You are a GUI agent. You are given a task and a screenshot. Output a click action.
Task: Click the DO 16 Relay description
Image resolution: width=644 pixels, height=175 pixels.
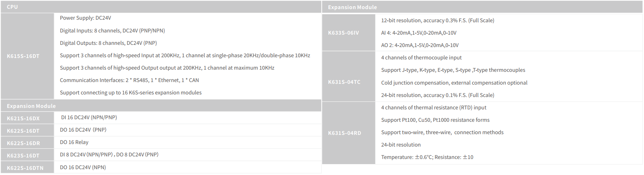[x=74, y=142]
